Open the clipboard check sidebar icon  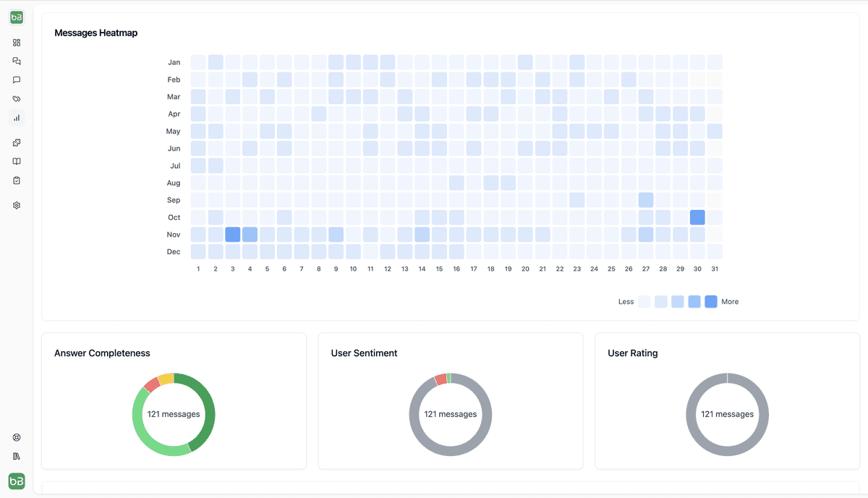click(17, 180)
